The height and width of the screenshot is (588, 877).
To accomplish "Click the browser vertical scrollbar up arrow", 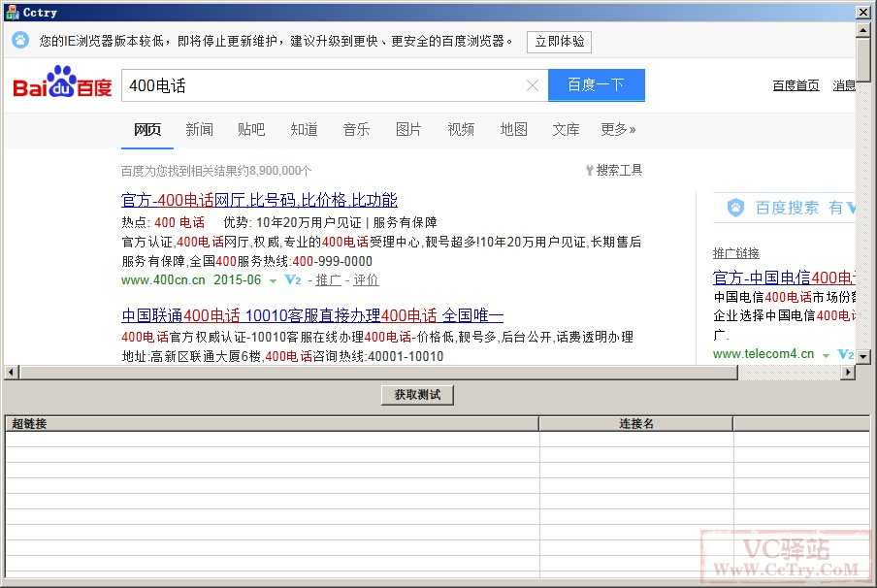I will [863, 30].
